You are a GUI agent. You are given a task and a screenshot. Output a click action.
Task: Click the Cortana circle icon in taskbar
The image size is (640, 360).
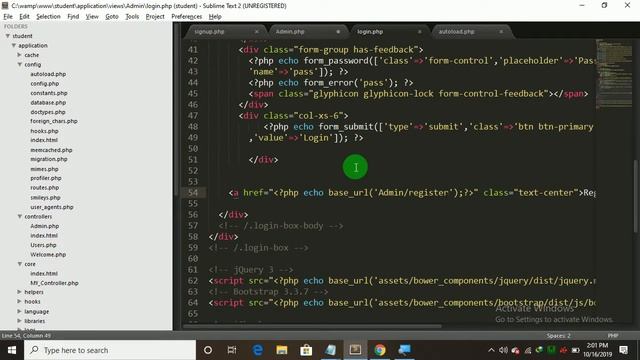pyautogui.click(x=208, y=350)
